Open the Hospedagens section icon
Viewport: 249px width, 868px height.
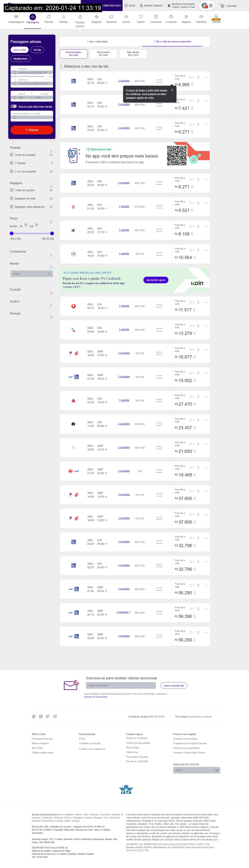click(16, 17)
